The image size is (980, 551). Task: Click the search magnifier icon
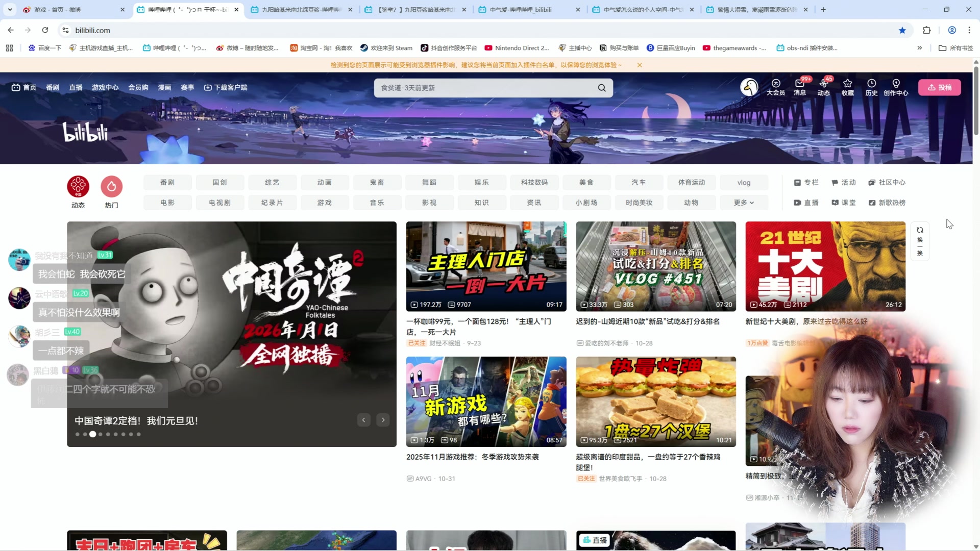click(x=602, y=88)
